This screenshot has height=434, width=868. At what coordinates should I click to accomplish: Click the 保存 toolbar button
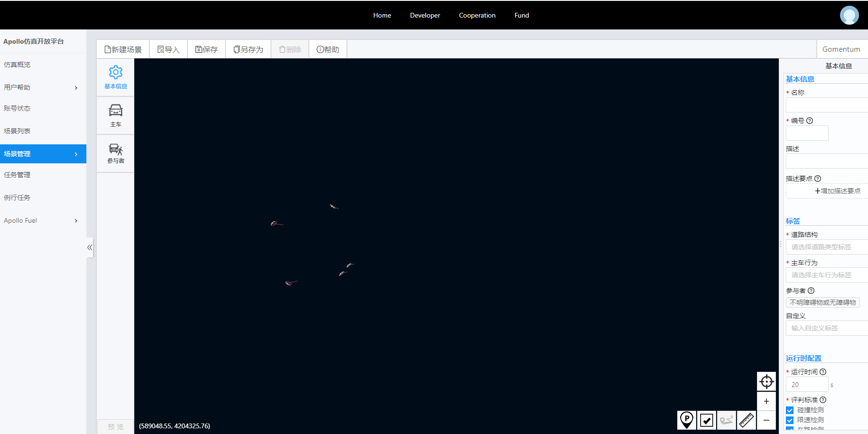coord(206,48)
